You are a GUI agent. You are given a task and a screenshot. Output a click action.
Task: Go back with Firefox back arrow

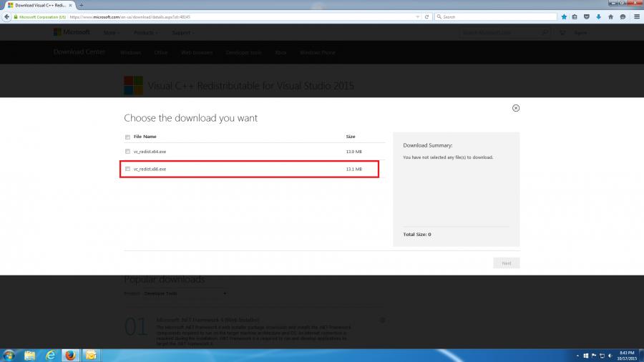pyautogui.click(x=6, y=17)
